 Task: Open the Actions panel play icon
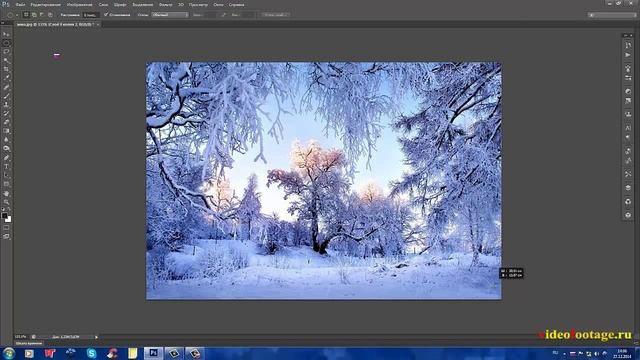pyautogui.click(x=628, y=55)
